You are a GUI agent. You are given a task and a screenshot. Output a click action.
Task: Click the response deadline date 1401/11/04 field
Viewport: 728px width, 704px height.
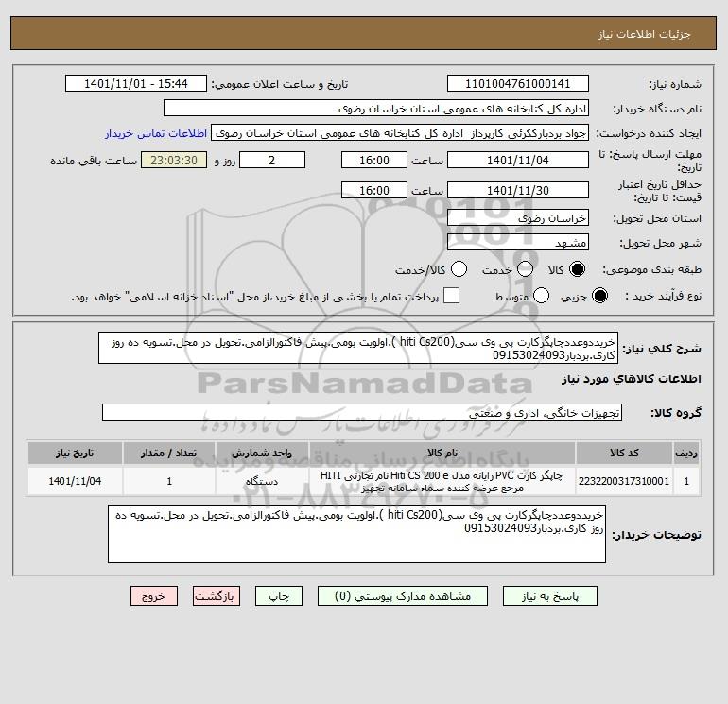point(518,160)
